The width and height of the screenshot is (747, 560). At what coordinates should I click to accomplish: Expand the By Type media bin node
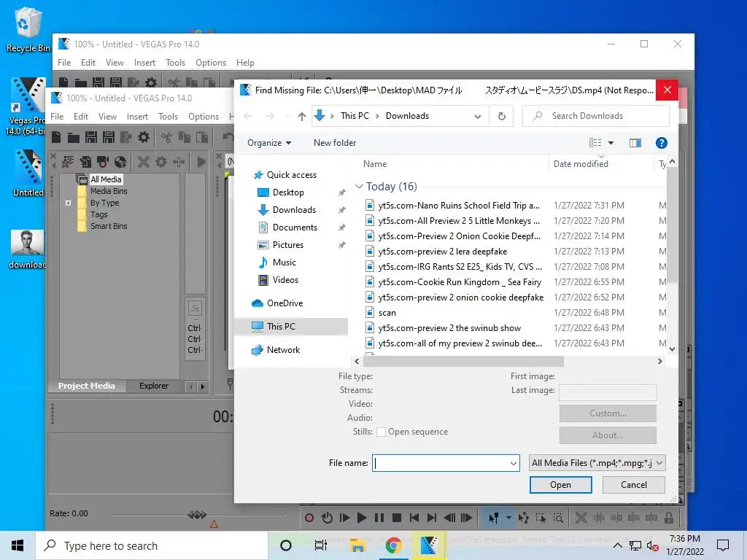[68, 203]
